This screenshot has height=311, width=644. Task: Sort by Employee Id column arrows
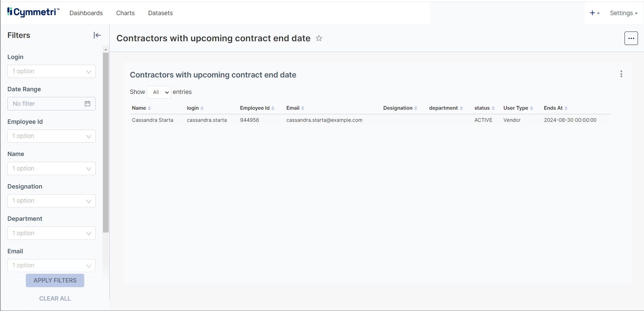click(273, 108)
